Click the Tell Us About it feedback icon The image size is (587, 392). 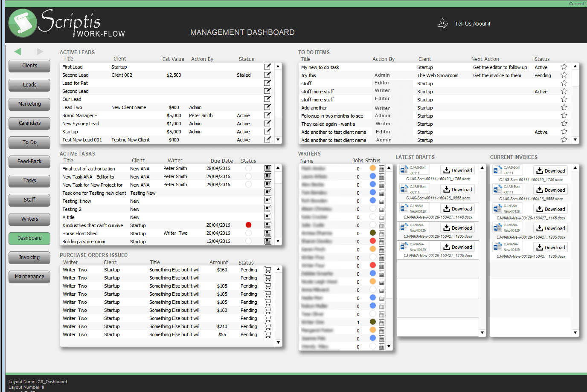(x=443, y=23)
